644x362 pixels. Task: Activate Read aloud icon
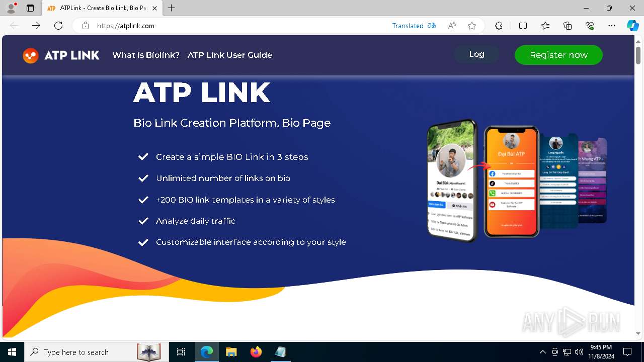click(x=452, y=26)
